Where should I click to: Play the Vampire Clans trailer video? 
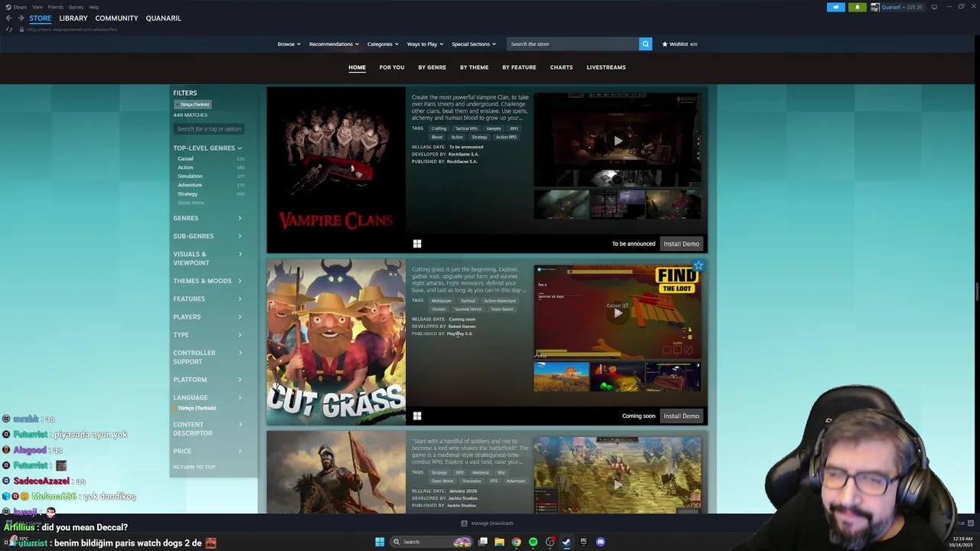tap(618, 141)
